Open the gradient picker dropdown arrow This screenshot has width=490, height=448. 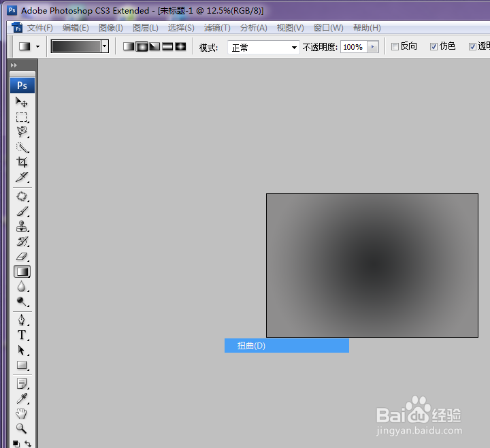tap(105, 46)
